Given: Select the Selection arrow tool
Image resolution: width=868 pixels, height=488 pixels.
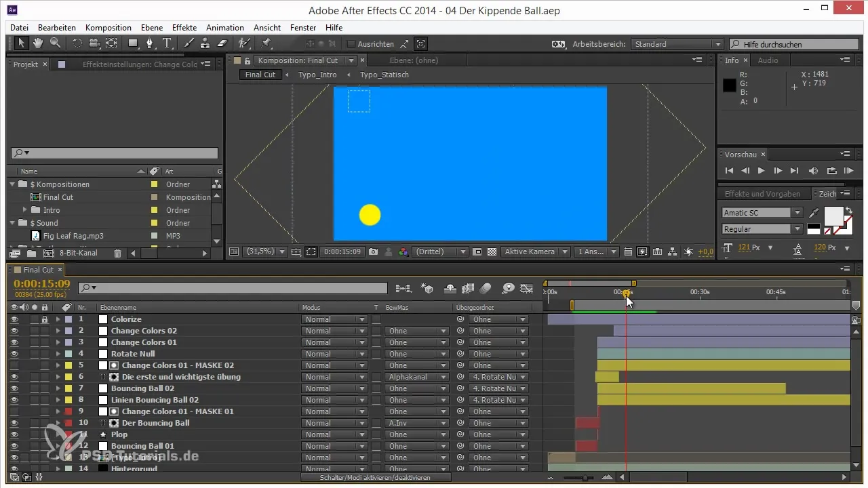Looking at the screenshot, I should point(21,43).
